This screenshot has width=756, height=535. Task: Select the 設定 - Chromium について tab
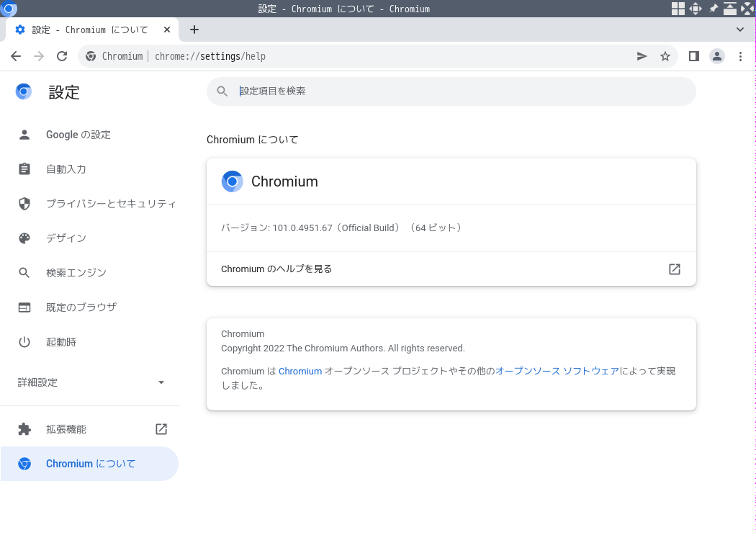tap(91, 30)
